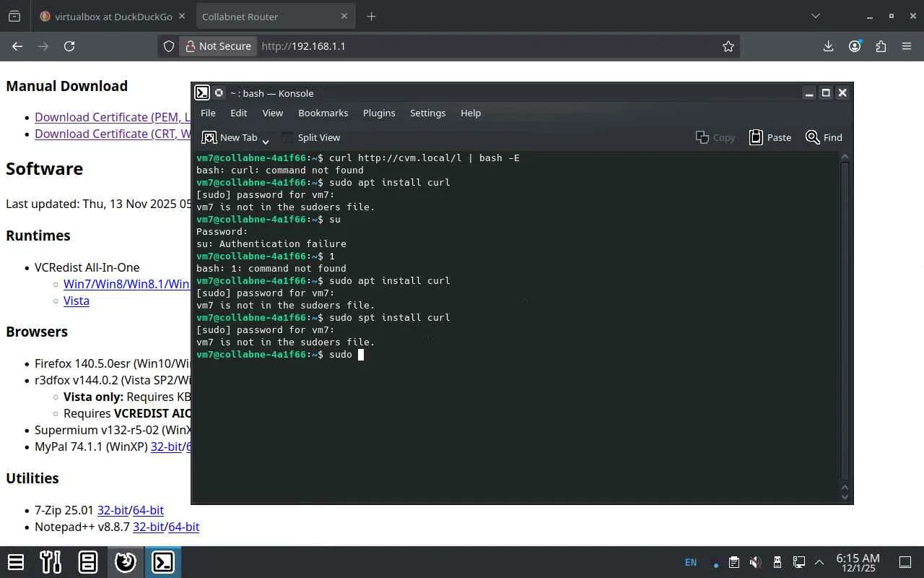The width and height of the screenshot is (924, 578).
Task: Open Firefox View icon beside the tabs
Action: click(x=14, y=16)
